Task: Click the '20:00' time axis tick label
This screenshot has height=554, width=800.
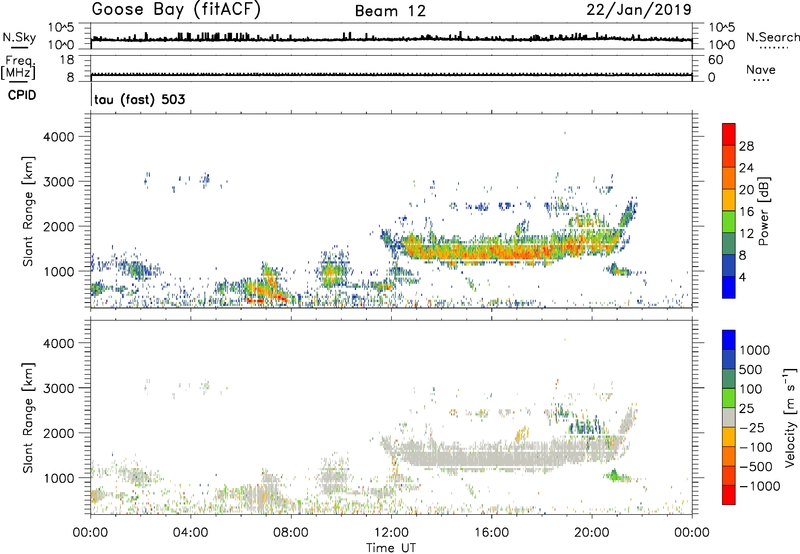Action: pyautogui.click(x=591, y=533)
